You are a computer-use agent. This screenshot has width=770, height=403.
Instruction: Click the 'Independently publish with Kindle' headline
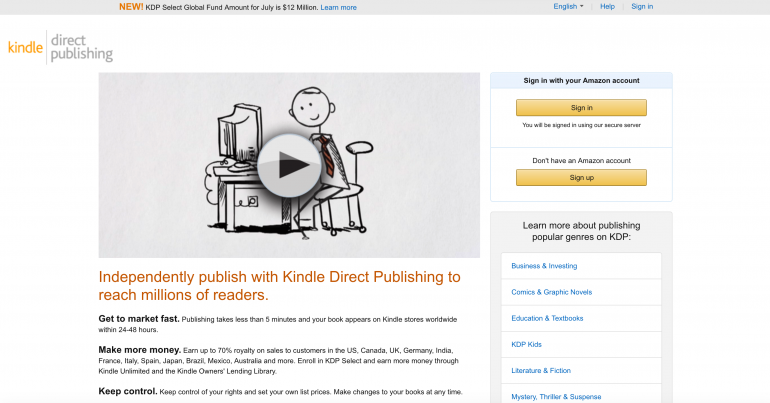tap(279, 286)
